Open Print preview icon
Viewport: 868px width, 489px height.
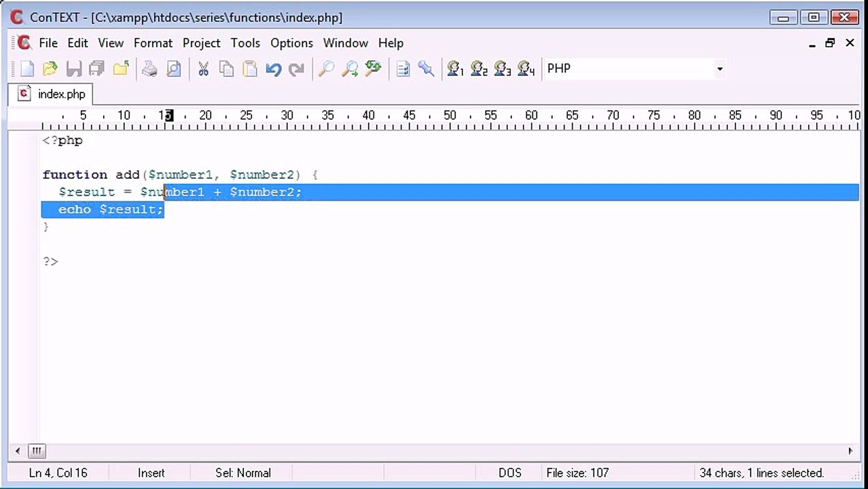click(x=174, y=69)
